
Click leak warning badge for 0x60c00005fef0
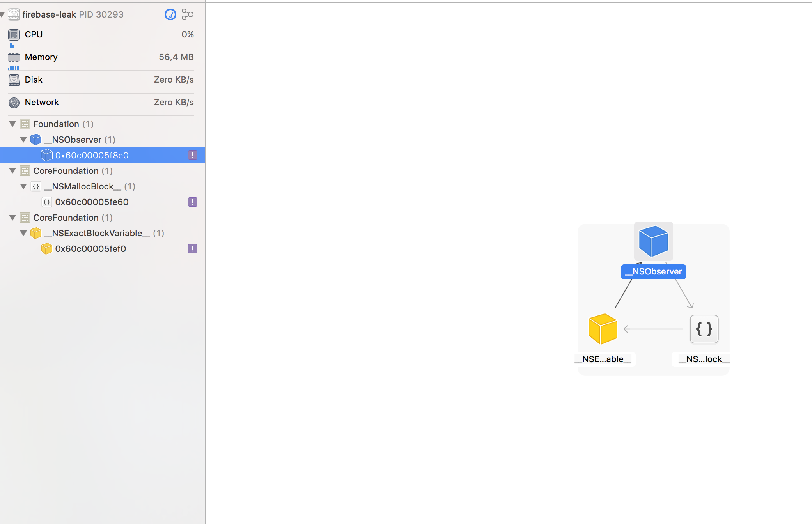[193, 249]
